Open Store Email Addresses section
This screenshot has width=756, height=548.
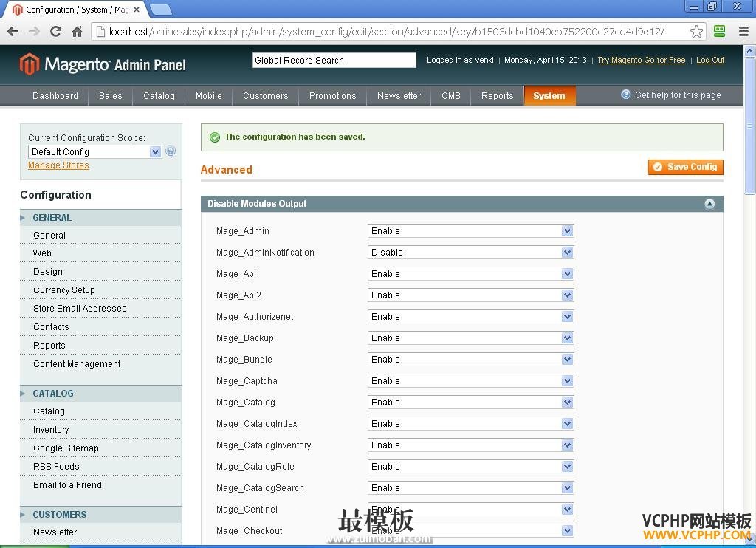[x=80, y=309]
